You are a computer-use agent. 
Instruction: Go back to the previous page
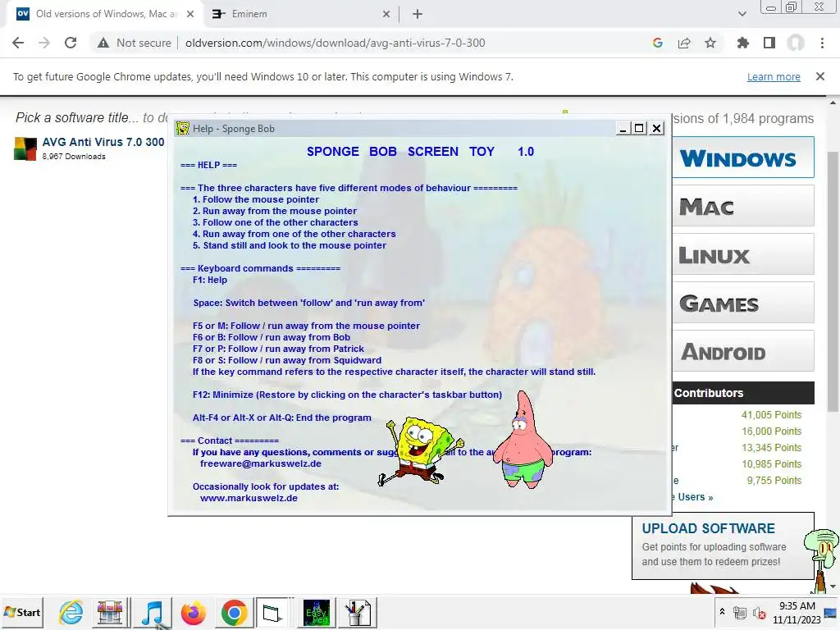tap(18, 43)
